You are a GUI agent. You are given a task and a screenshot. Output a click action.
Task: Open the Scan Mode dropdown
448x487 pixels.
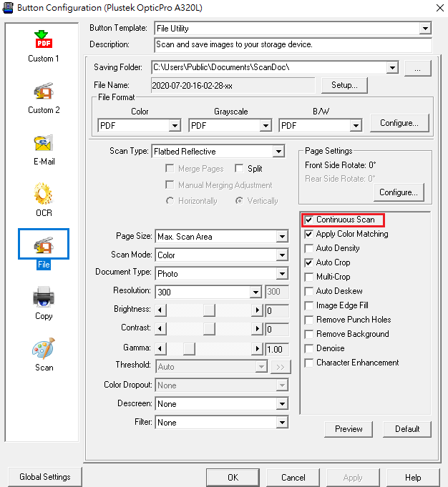[x=282, y=255]
